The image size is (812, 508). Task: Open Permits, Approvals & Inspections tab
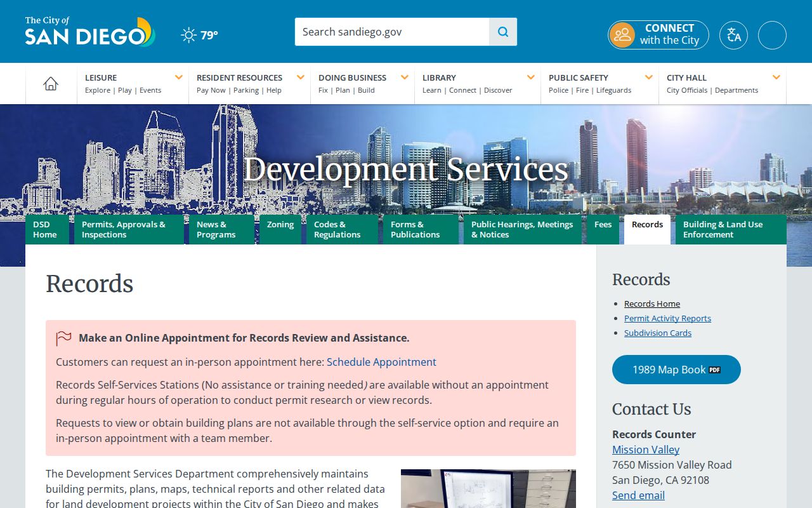129,229
